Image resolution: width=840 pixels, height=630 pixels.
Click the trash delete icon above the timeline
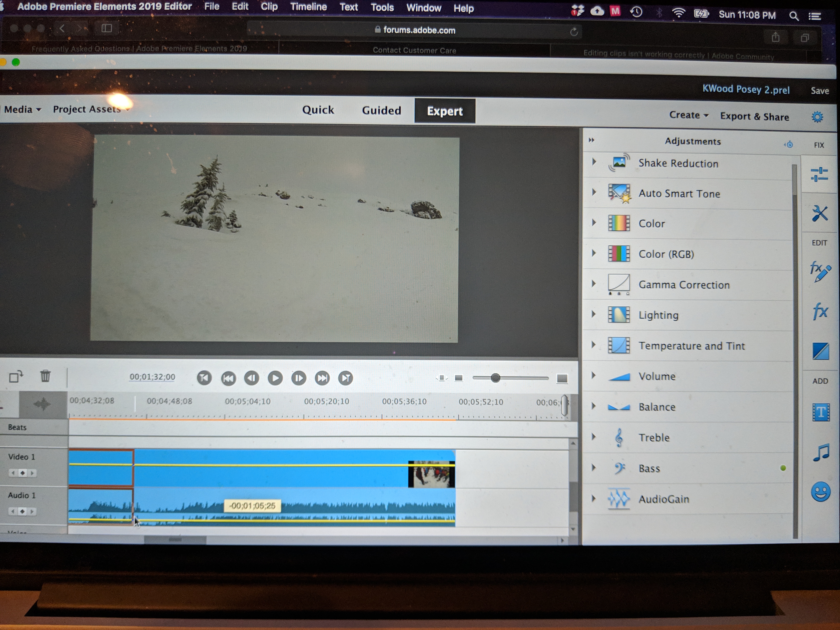click(46, 376)
